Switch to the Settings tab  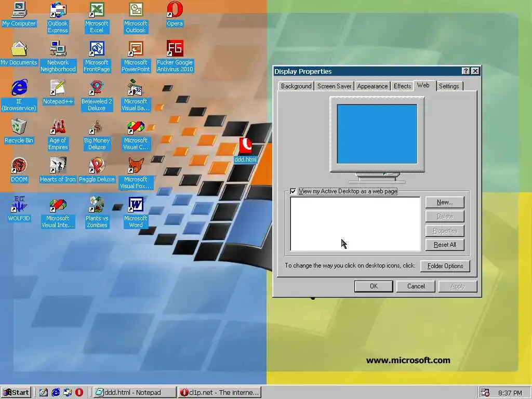[449, 86]
